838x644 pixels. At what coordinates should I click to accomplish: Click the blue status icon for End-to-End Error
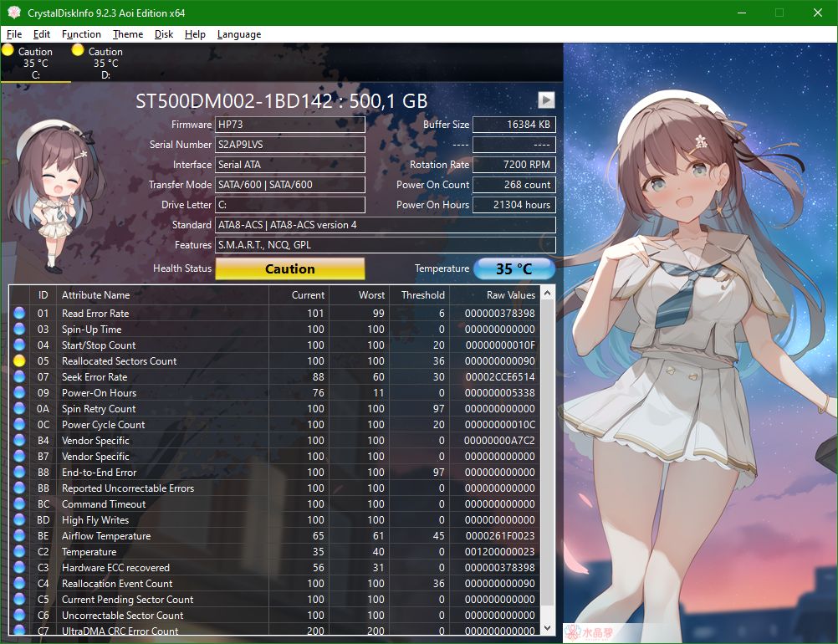[19, 472]
